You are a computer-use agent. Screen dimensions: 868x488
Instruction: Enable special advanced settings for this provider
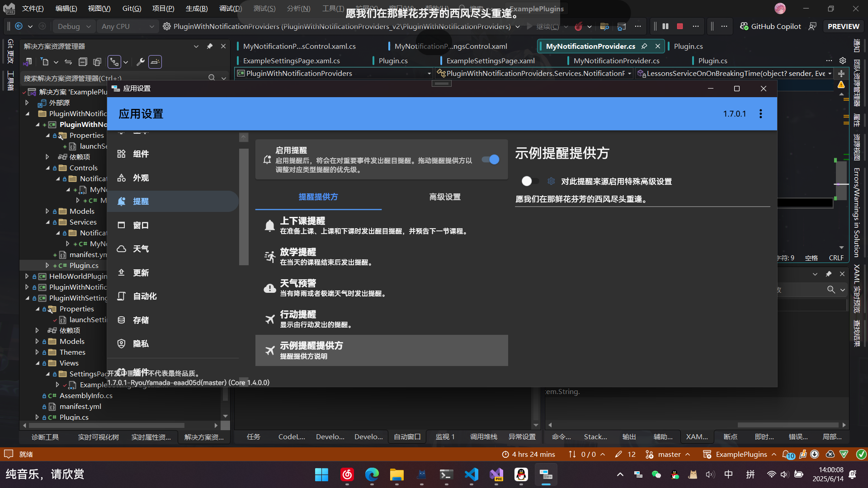[530, 181]
